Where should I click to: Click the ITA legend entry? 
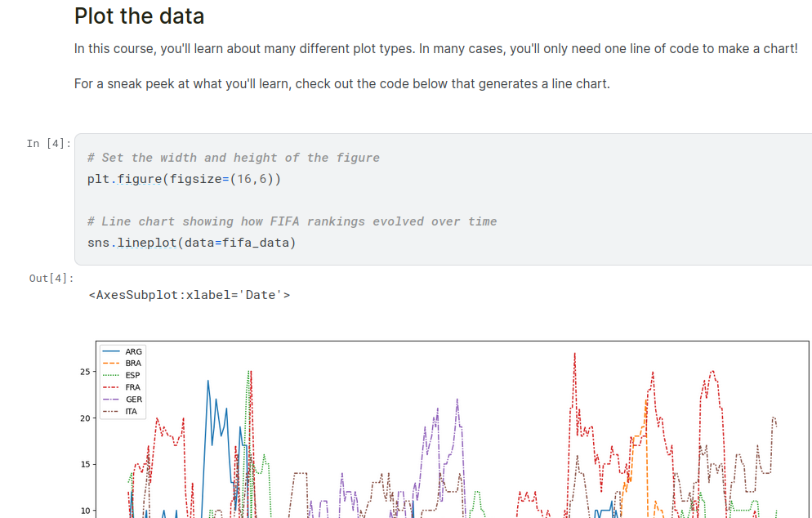(x=131, y=411)
